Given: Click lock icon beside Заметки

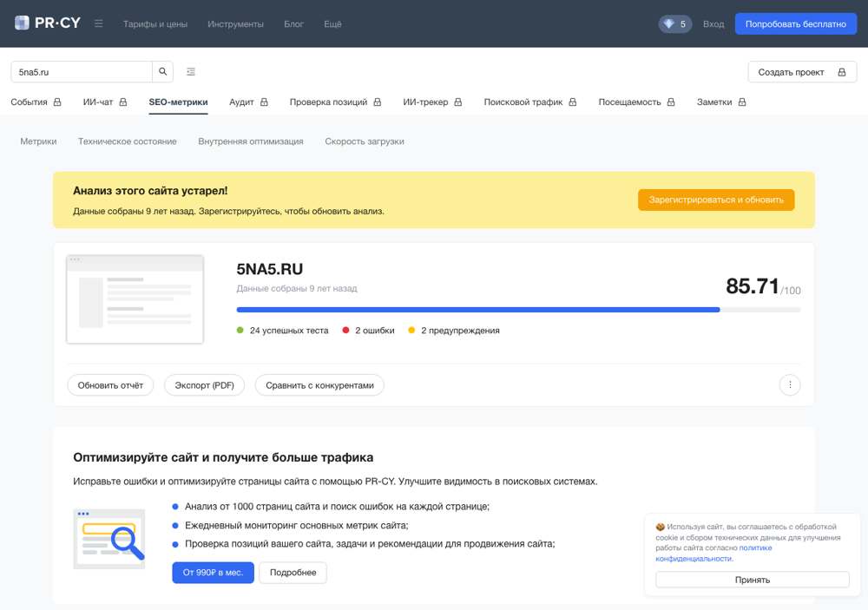Looking at the screenshot, I should [x=742, y=102].
